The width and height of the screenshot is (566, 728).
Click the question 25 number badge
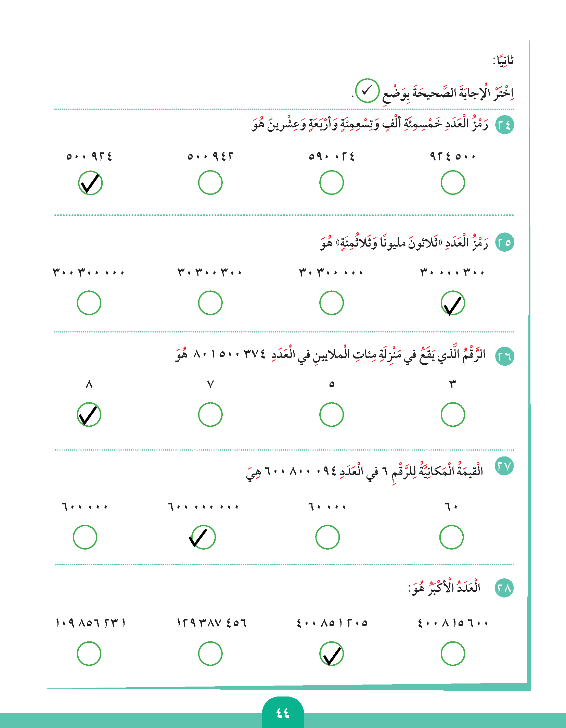504,242
